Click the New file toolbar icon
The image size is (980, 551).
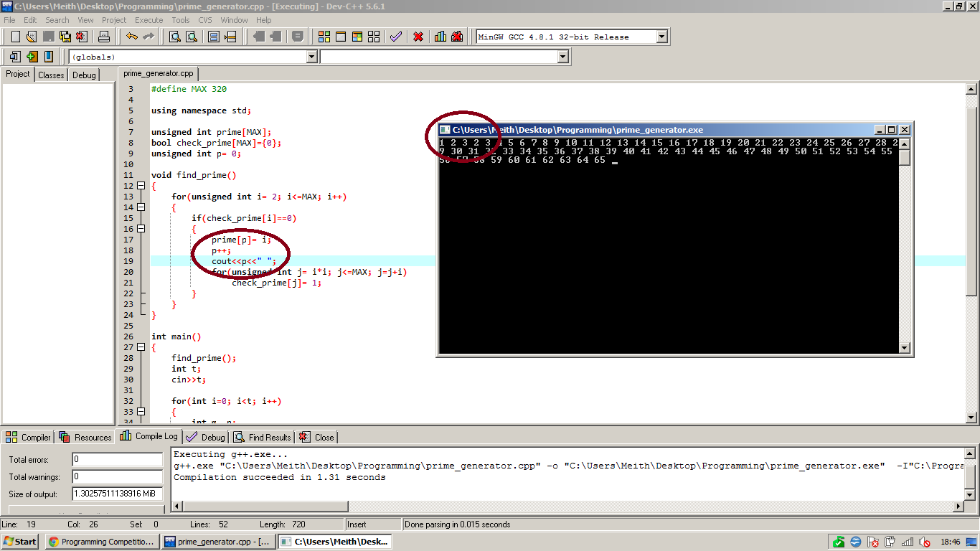[x=15, y=37]
